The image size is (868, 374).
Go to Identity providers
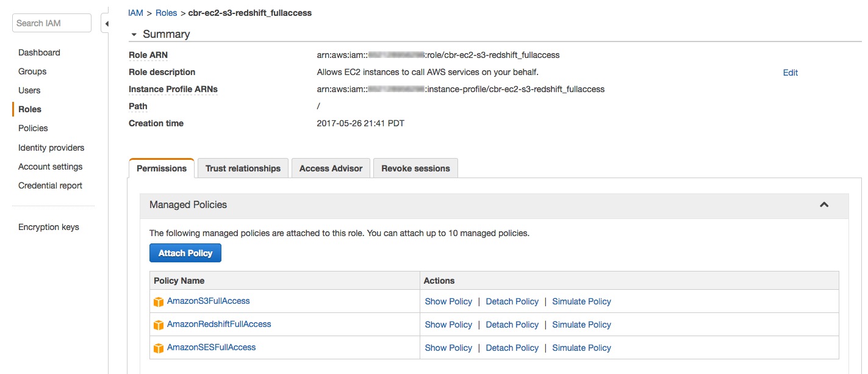point(51,148)
